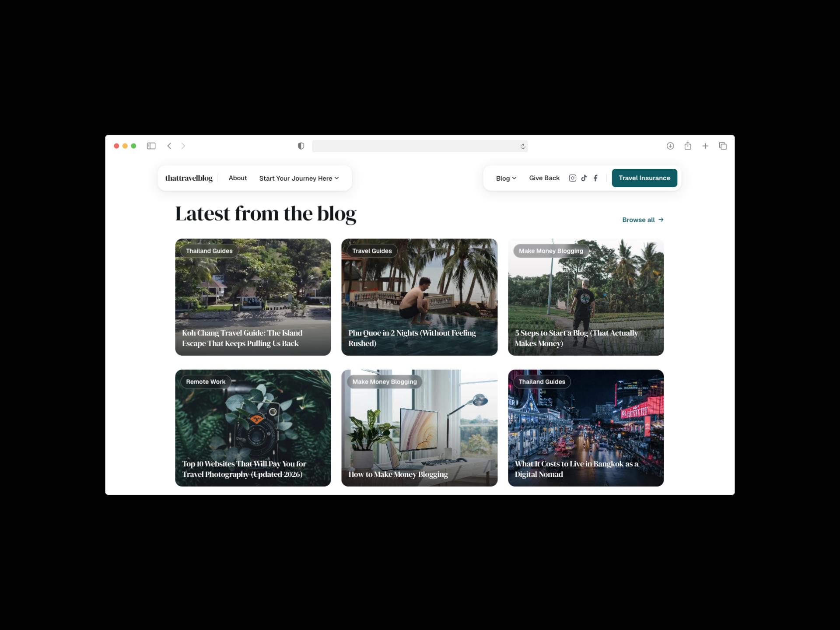Show downloads via the download icon
The image size is (840, 630).
670,146
